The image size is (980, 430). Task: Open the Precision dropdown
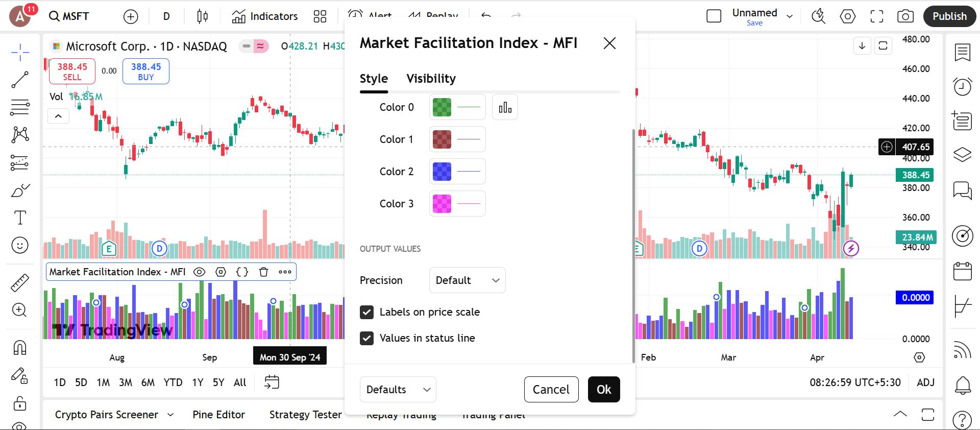tap(467, 280)
